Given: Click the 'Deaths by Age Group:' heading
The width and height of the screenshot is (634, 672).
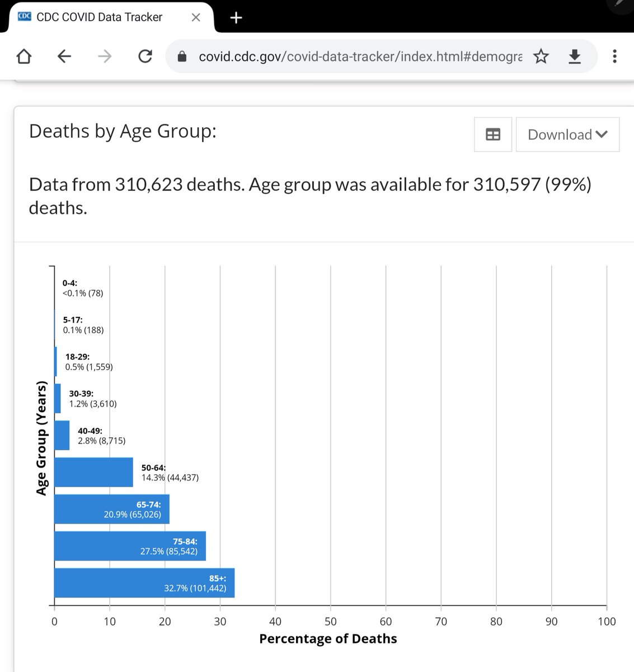Looking at the screenshot, I should [123, 131].
